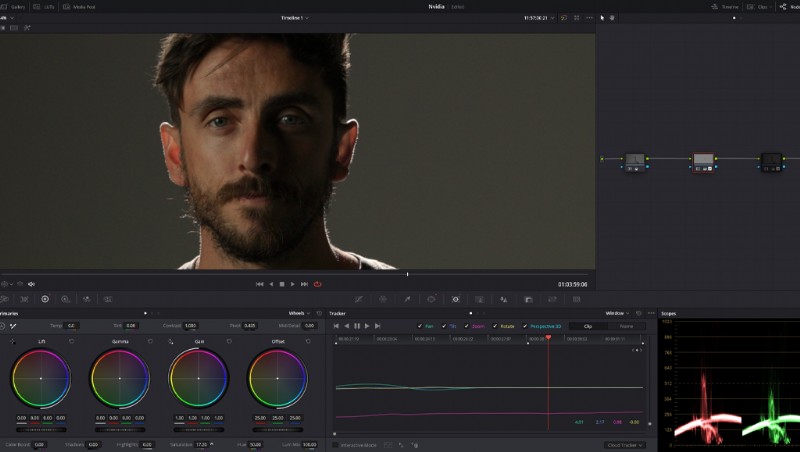Uncheck the Pan tracking checkbox
800x452 pixels.
pos(420,326)
